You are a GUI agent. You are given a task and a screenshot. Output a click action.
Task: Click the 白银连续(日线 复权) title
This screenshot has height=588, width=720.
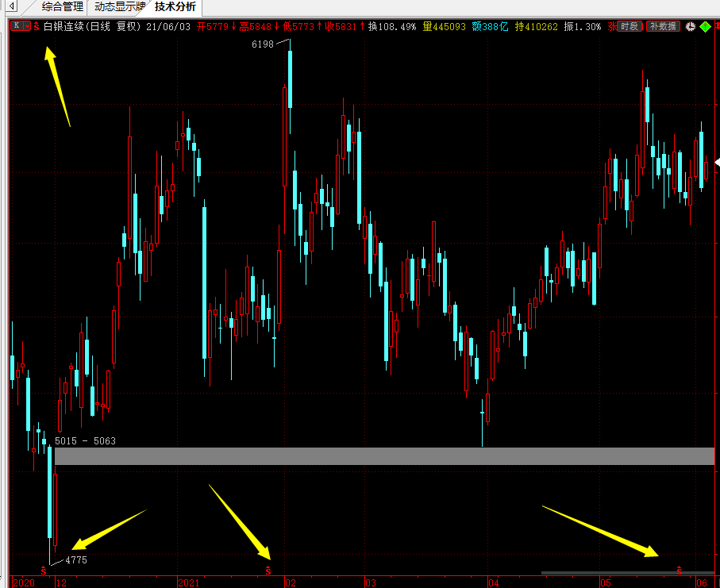[x=92, y=27]
